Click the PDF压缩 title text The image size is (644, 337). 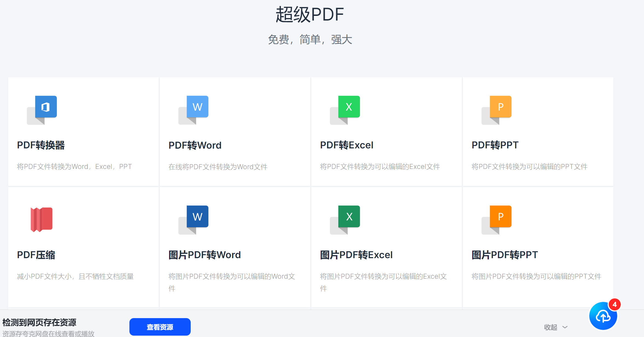(x=36, y=255)
